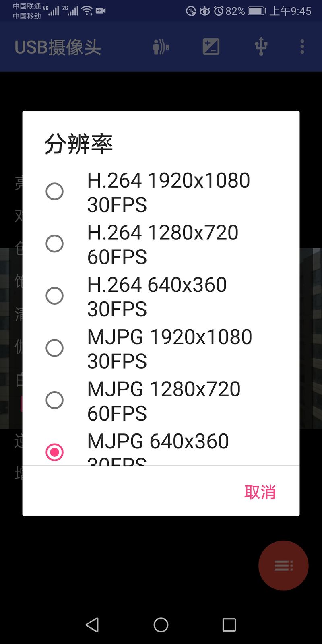Select H.264 640x360 30FPS radio button
The image size is (322, 644).
[x=54, y=296]
